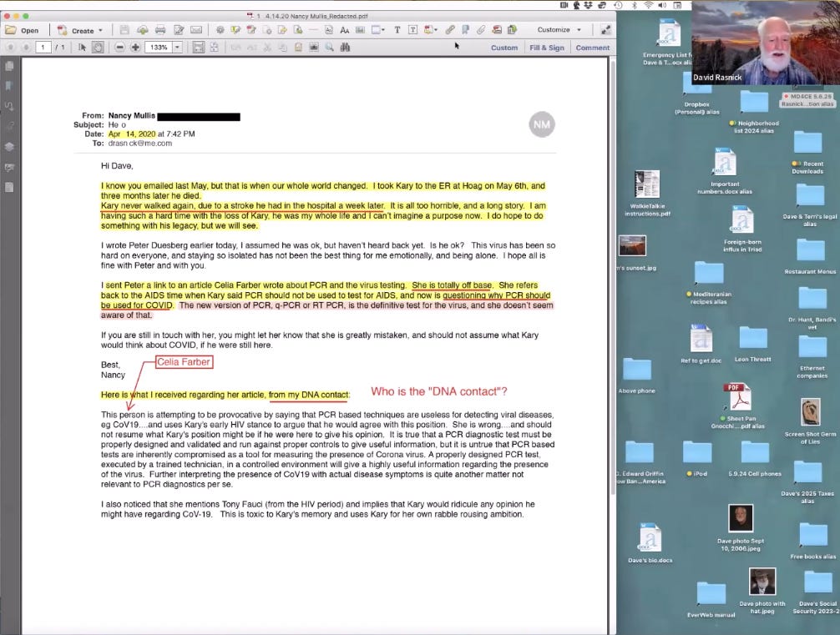The height and width of the screenshot is (635, 840).
Task: Click volume icon in macOS menu bar
Action: (662, 5)
